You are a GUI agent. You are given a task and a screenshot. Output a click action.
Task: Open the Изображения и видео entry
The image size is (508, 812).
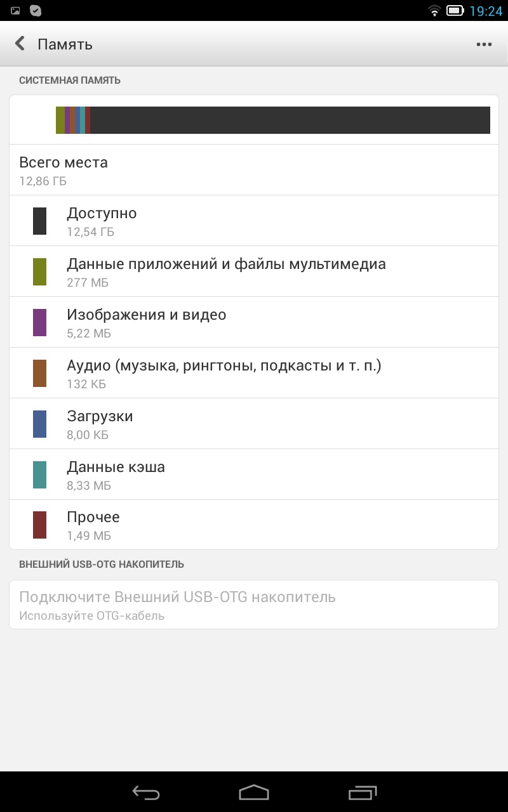point(254,322)
